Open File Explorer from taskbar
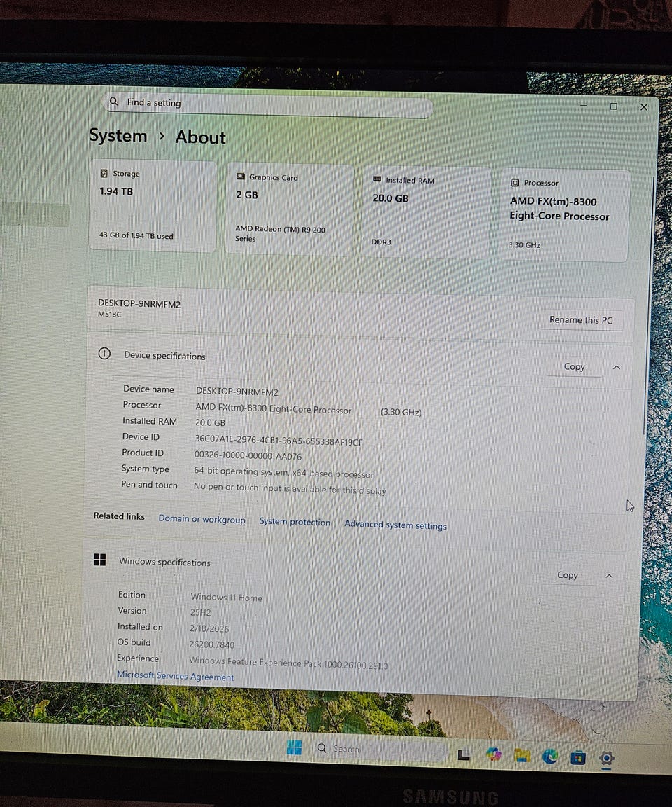The height and width of the screenshot is (807, 672). tap(522, 756)
